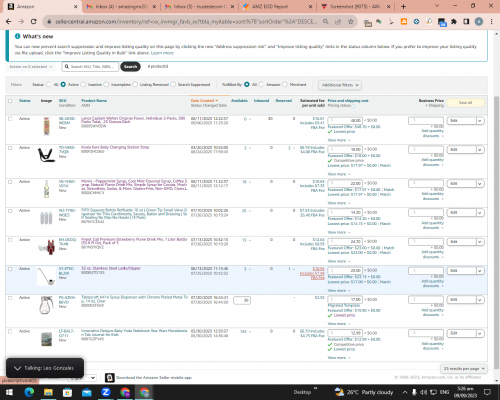Open File Explorer from the taskbar

click(x=48, y=392)
